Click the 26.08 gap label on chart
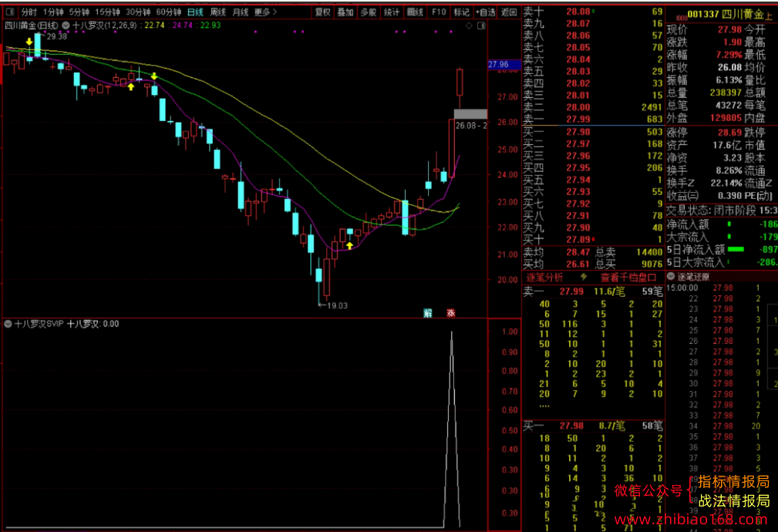This screenshot has width=778, height=532. click(470, 126)
